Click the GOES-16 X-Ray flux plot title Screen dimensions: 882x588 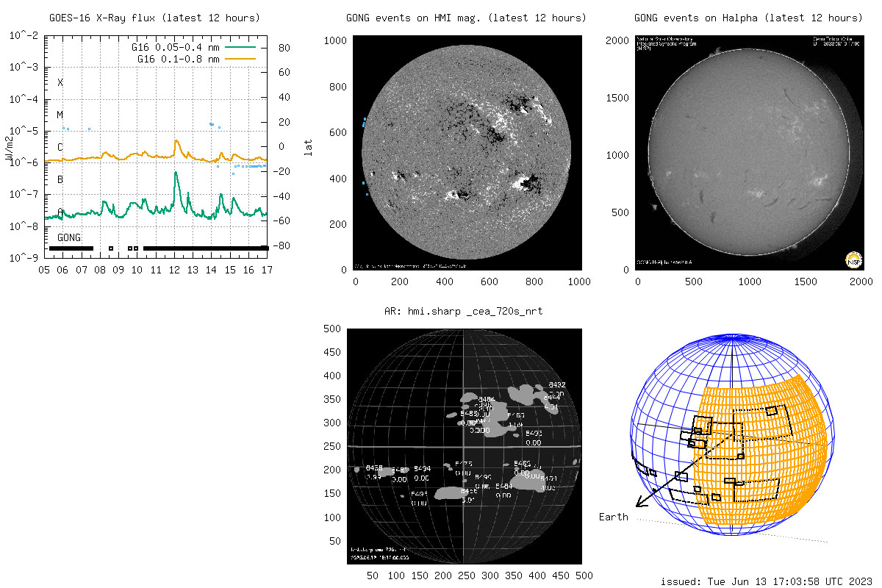click(154, 18)
